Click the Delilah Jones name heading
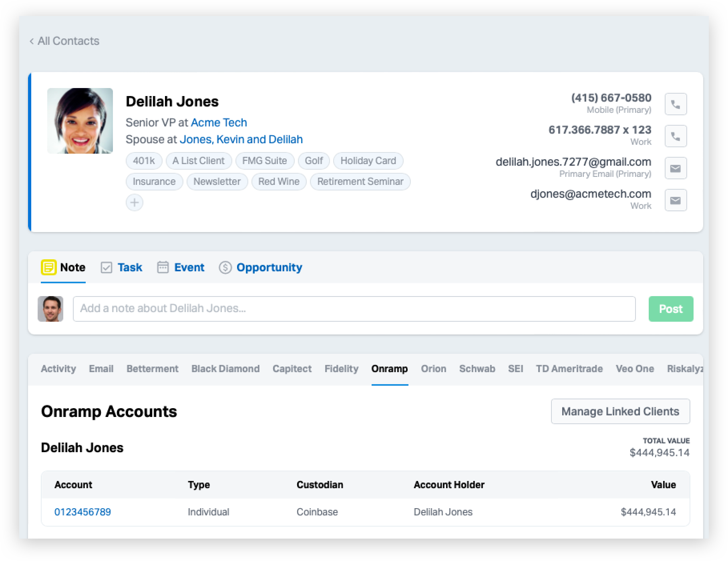This screenshot has height=561, width=728. pyautogui.click(x=172, y=101)
